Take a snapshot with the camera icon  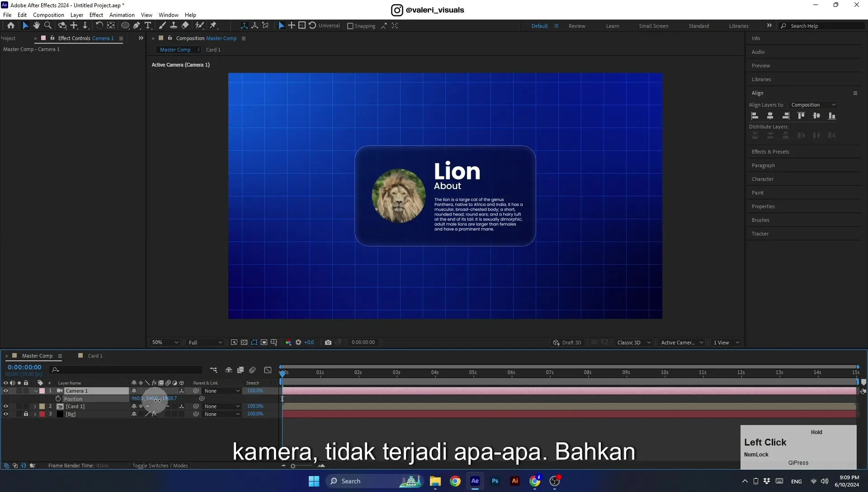click(328, 342)
